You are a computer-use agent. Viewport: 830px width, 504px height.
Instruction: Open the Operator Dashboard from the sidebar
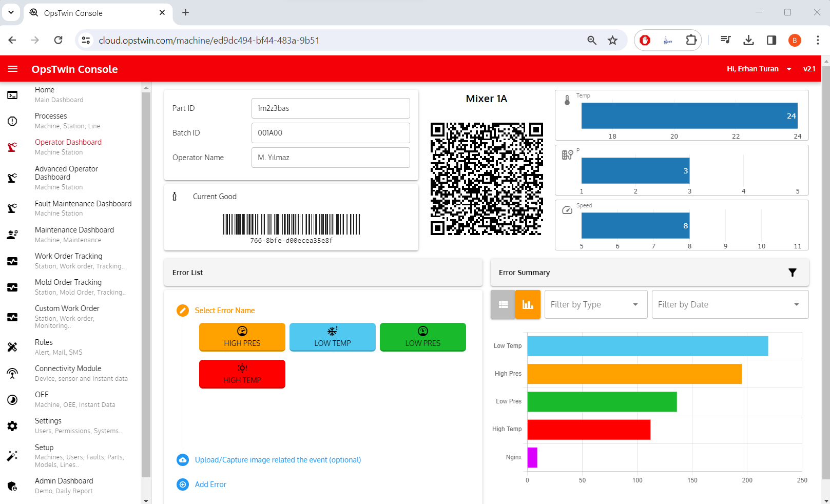coord(68,142)
